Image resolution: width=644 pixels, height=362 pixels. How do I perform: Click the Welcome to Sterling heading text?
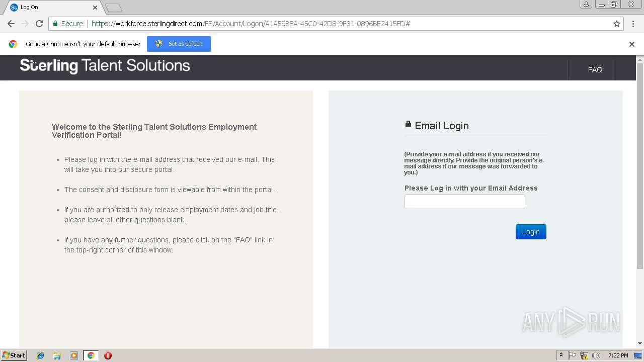[x=154, y=131]
